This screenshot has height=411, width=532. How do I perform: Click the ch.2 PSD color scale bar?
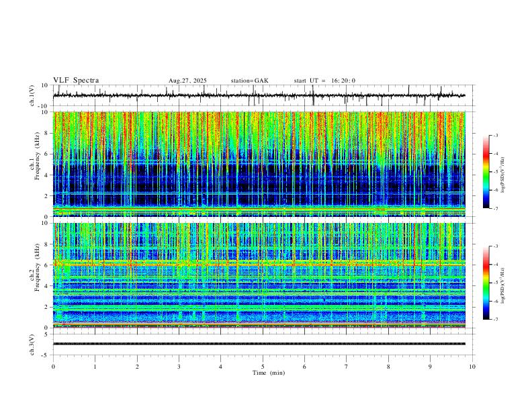coord(486,283)
